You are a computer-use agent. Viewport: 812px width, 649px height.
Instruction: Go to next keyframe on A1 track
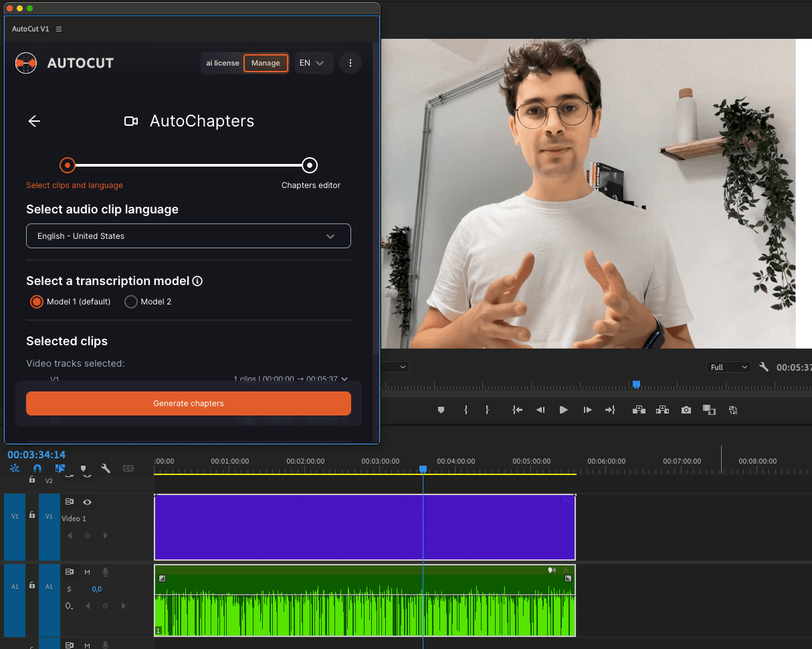click(x=123, y=606)
